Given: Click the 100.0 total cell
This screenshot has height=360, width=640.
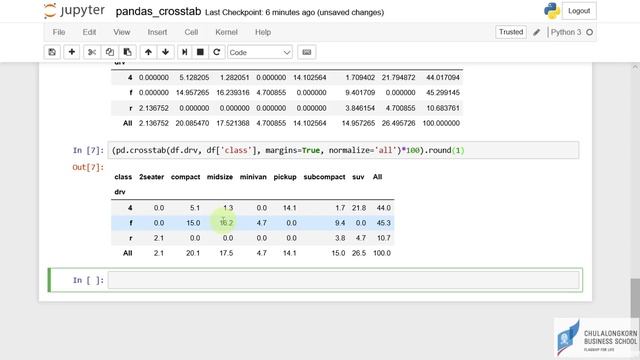Looking at the screenshot, I should point(382,253).
